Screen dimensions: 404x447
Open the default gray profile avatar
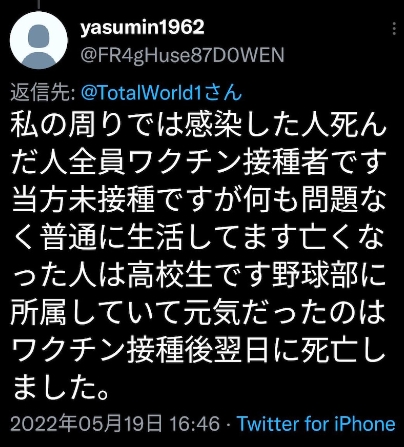pos(39,40)
